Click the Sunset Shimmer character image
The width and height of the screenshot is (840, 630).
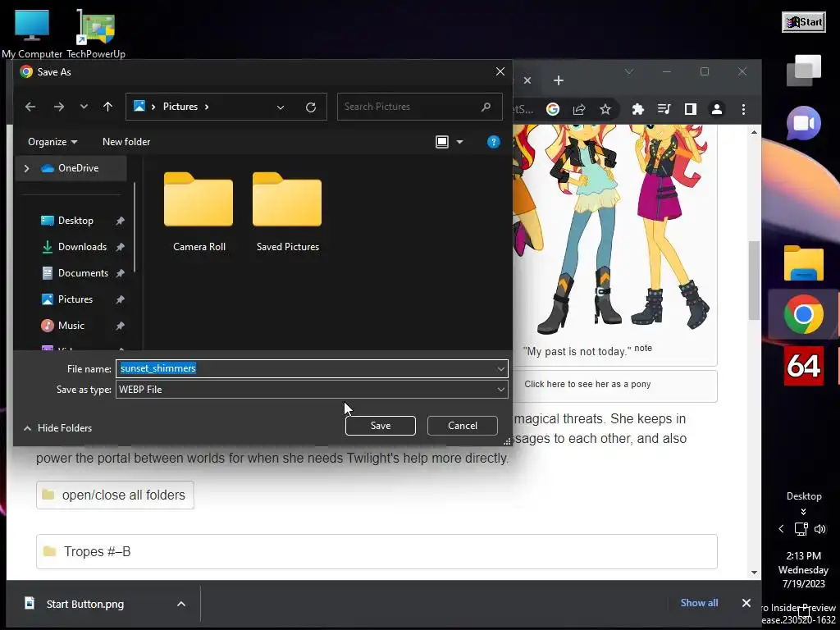tap(615, 231)
